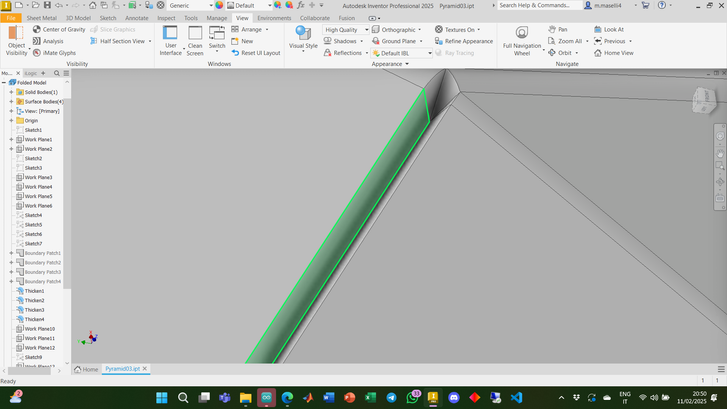This screenshot has height=409, width=727.
Task: Expand Surface Bodies(4) node
Action: (11, 102)
